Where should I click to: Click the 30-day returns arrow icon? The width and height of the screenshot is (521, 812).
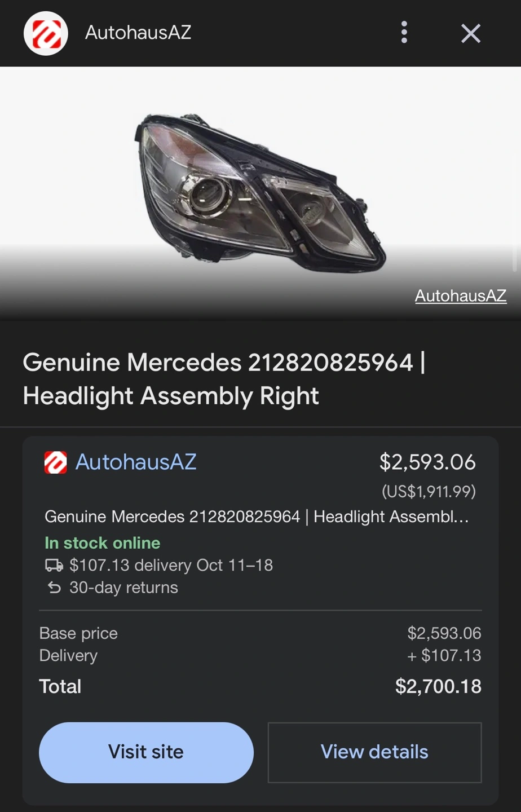[54, 588]
